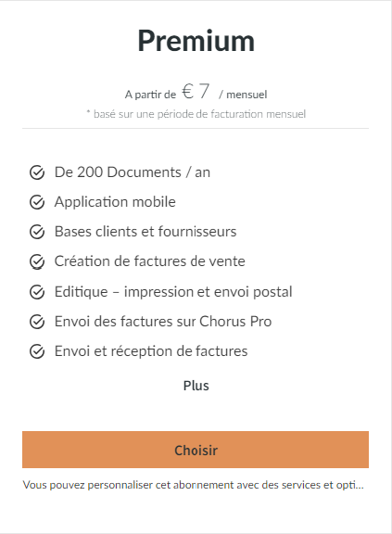Image resolution: width=392 pixels, height=534 pixels.
Task: Click the checkmark icon beside 200 Documents
Action: pos(37,172)
